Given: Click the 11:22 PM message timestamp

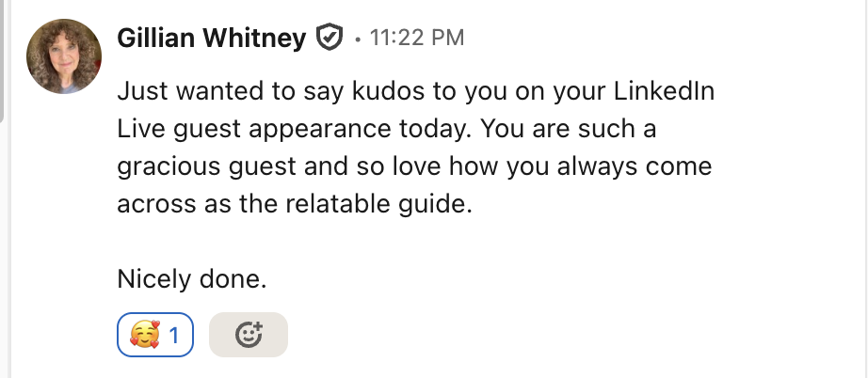Looking at the screenshot, I should pyautogui.click(x=417, y=39).
